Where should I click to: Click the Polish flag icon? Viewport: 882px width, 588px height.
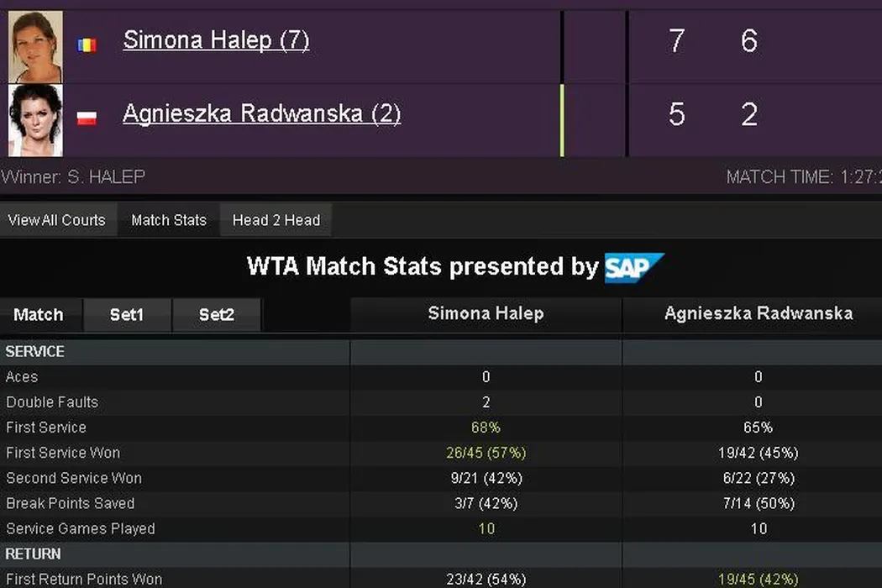point(87,118)
